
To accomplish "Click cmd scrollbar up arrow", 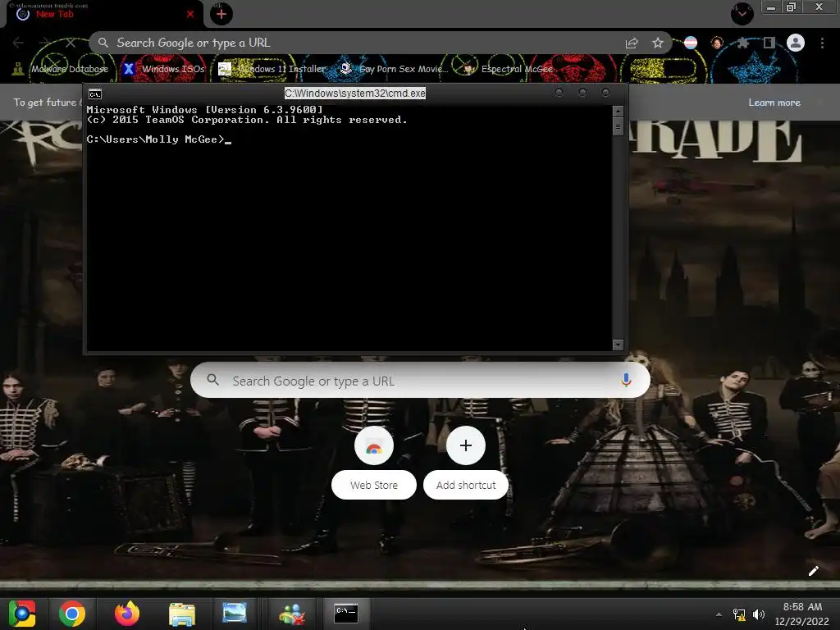I will [x=618, y=112].
